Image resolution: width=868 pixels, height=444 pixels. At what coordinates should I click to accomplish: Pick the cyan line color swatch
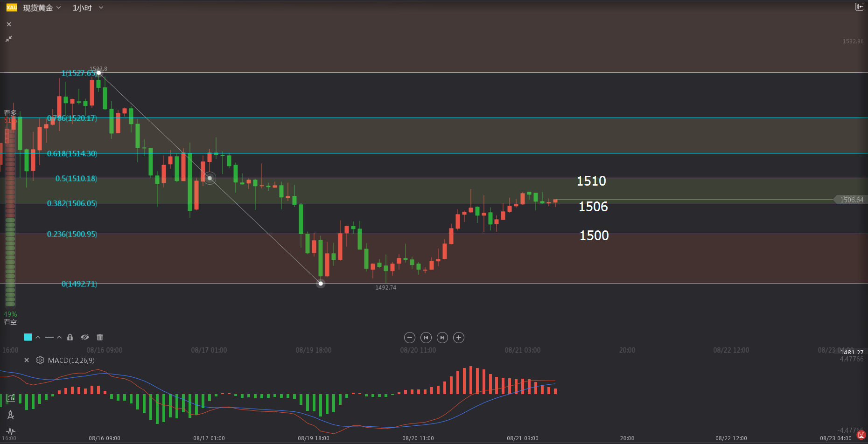tap(28, 337)
